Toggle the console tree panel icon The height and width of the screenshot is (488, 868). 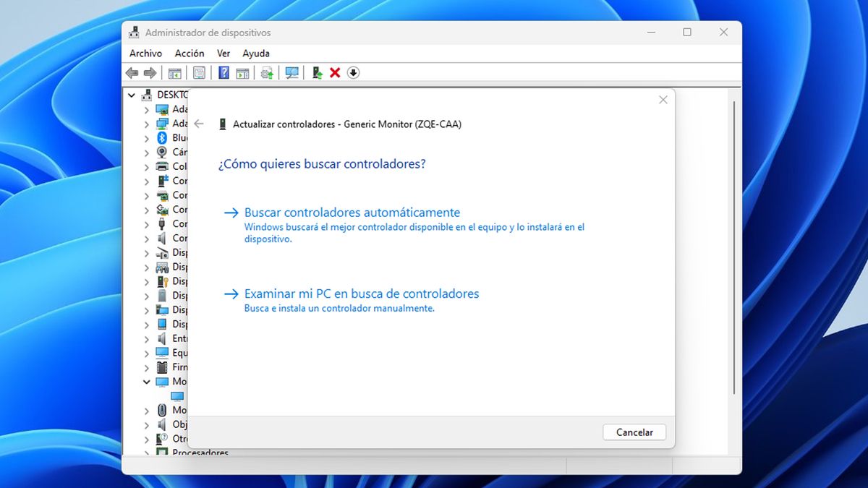point(174,72)
